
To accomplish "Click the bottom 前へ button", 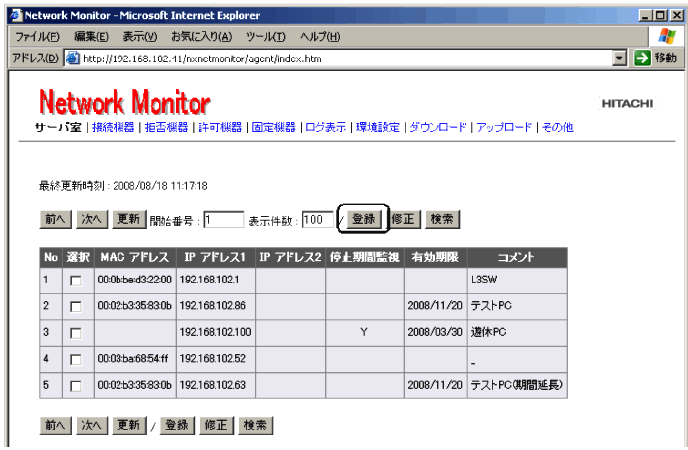I will coord(55,425).
